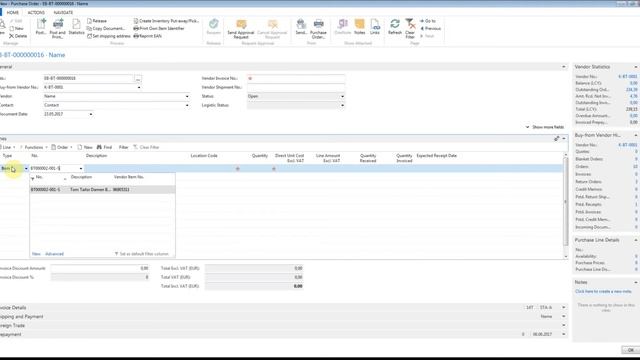Click the Vendor Invoice No. field
The width and height of the screenshot is (640, 360).
[x=296, y=78]
